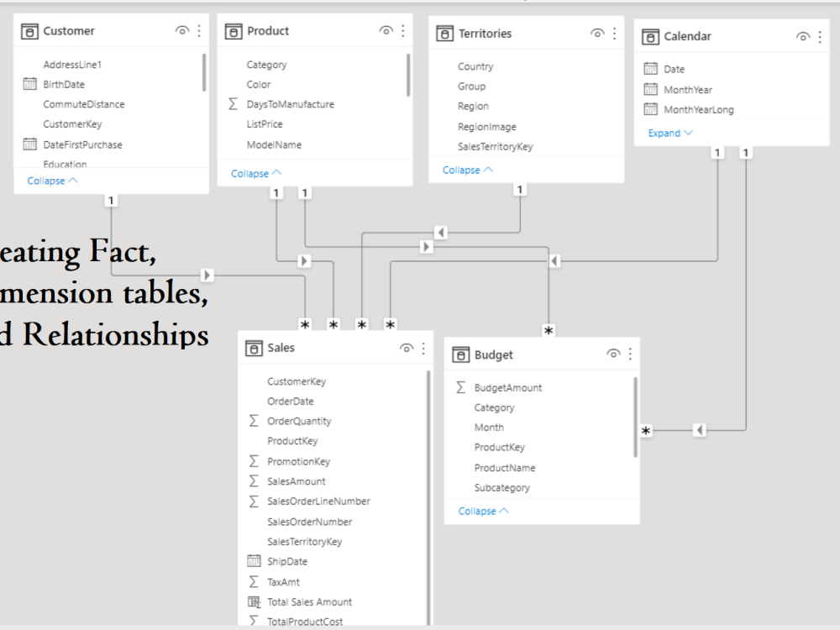The image size is (840, 630).
Task: Click the MonthYear field calendar icon
Action: point(650,89)
